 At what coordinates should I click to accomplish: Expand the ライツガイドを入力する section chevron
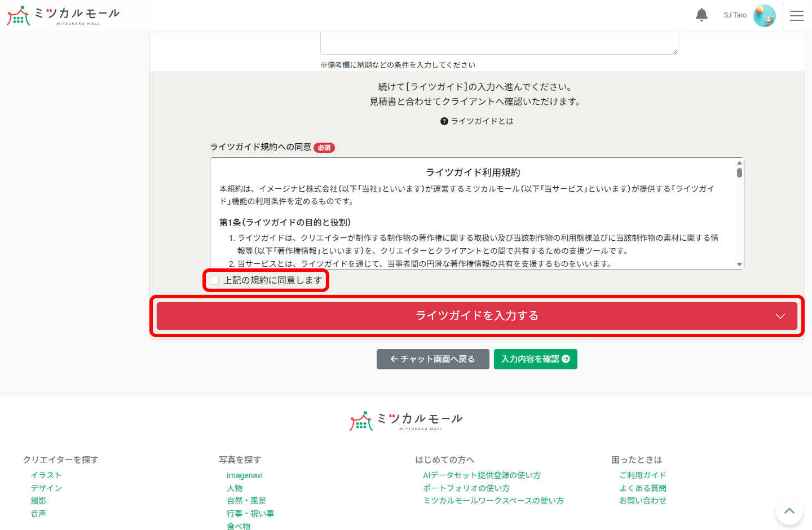[x=780, y=316]
